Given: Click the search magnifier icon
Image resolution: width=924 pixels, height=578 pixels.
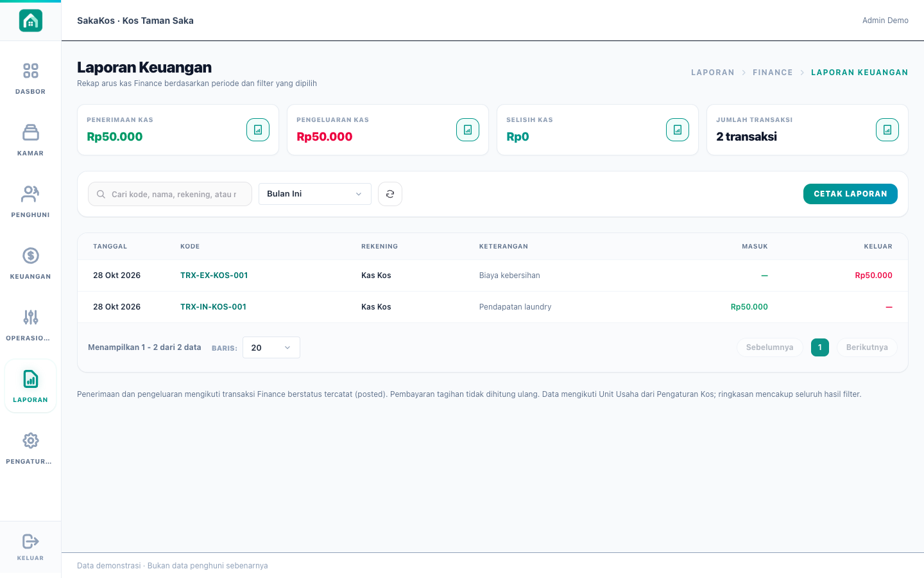Looking at the screenshot, I should [x=101, y=194].
